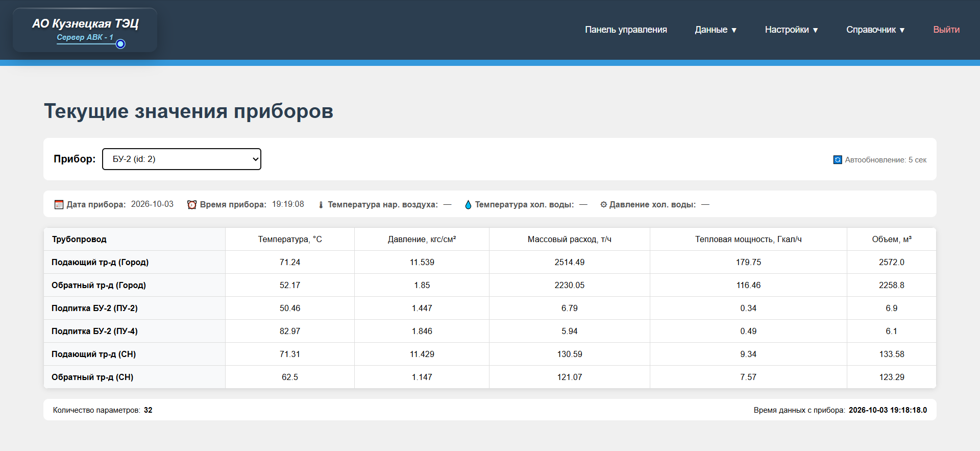Click the Сервер АВК - 1 subtitle
The image size is (980, 451).
click(85, 37)
